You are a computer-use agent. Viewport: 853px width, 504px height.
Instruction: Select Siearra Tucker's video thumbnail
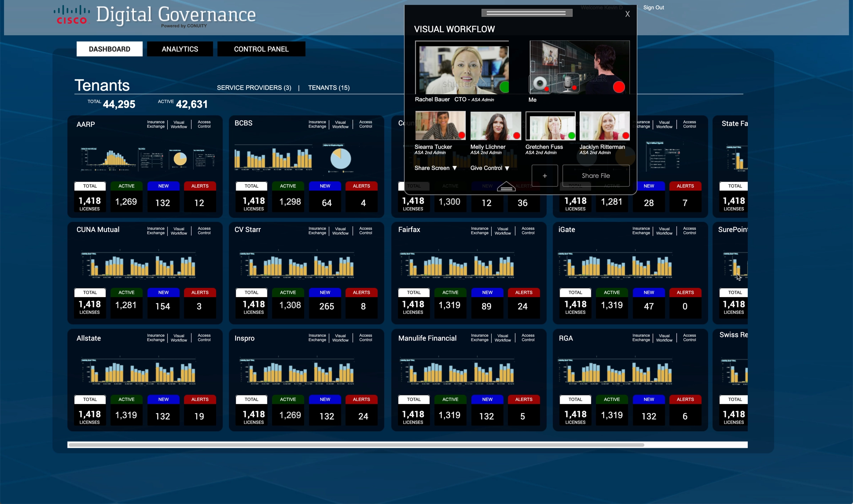coord(440,125)
